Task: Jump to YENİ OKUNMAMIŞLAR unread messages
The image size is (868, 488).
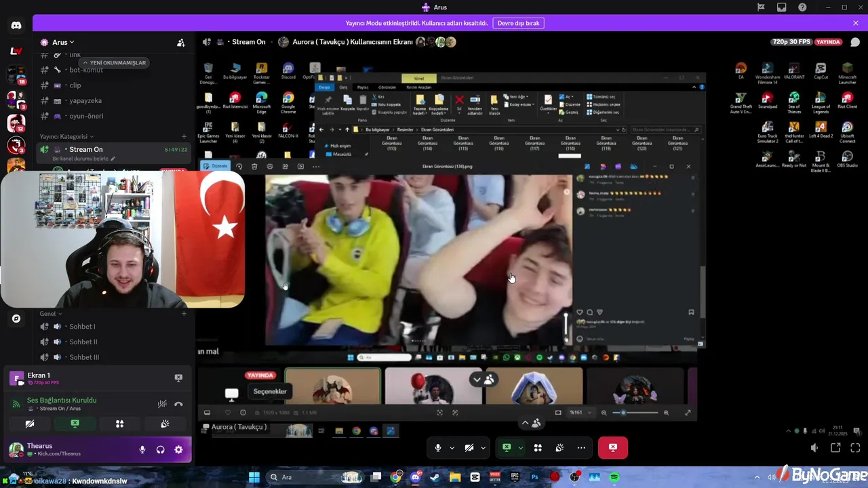Action: tap(114, 62)
